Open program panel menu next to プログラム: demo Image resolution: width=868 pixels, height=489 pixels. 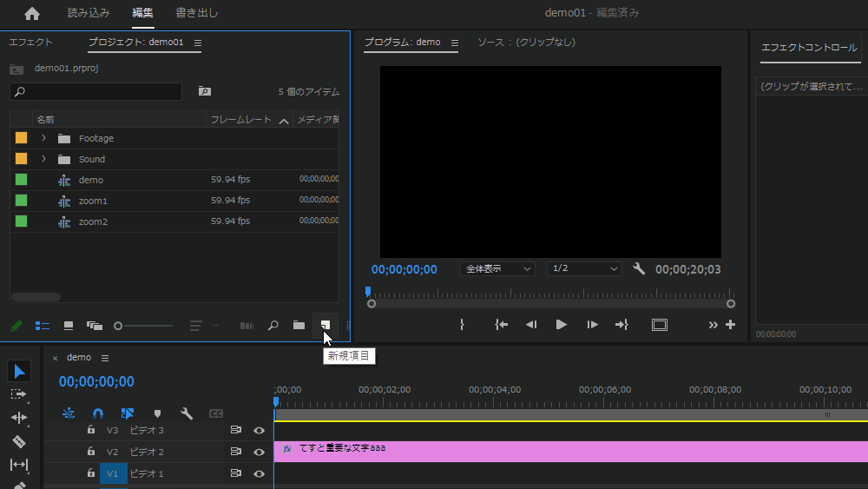pos(455,43)
